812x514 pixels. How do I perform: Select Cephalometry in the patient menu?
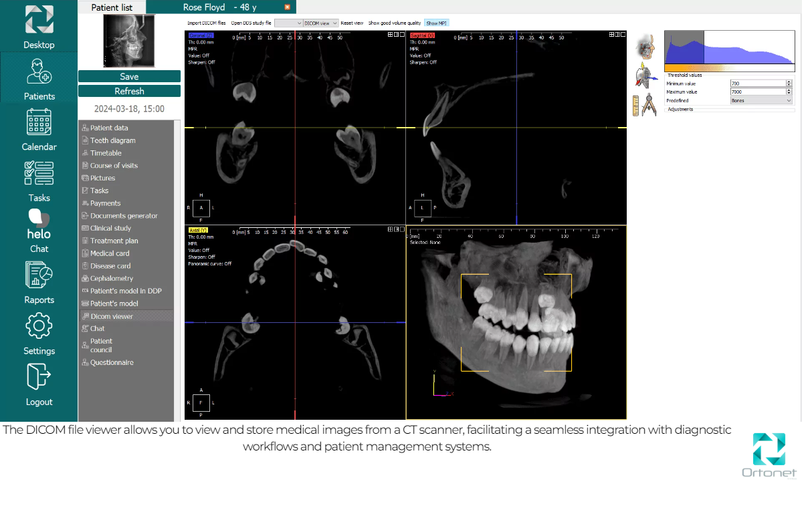(112, 278)
